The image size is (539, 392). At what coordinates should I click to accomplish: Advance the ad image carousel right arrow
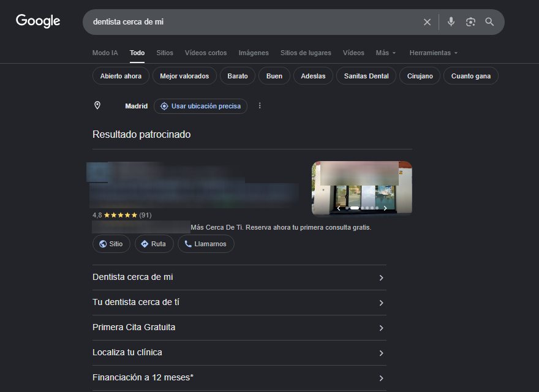click(386, 208)
